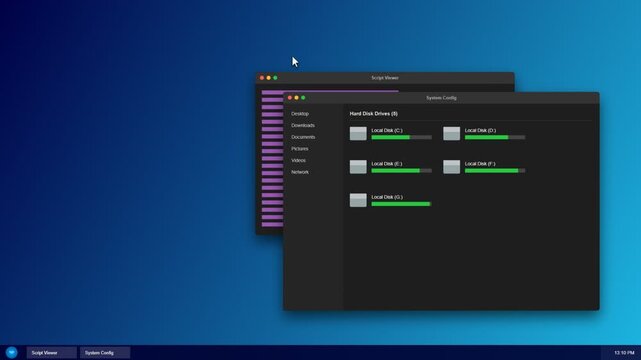Image resolution: width=641 pixels, height=360 pixels.
Task: Click the Local Disk (G:) label
Action: (387, 197)
